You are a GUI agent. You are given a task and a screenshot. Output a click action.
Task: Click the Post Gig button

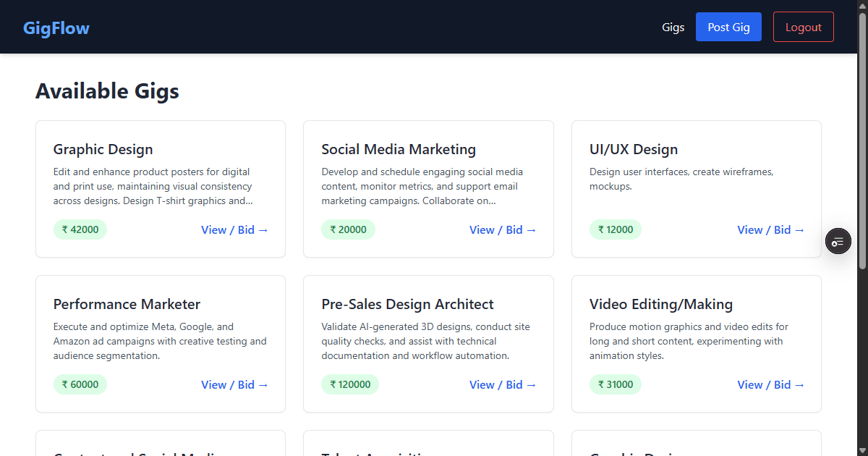(728, 27)
